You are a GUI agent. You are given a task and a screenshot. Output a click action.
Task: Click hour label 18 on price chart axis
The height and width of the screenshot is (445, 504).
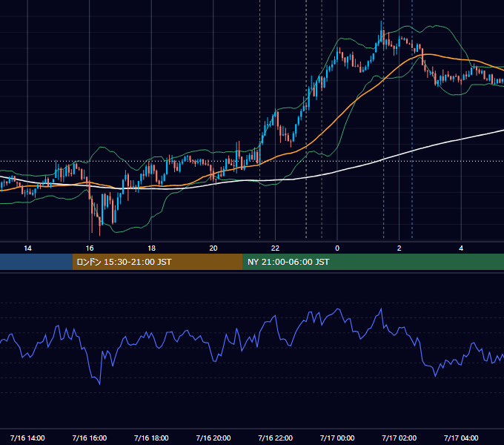[151, 248]
